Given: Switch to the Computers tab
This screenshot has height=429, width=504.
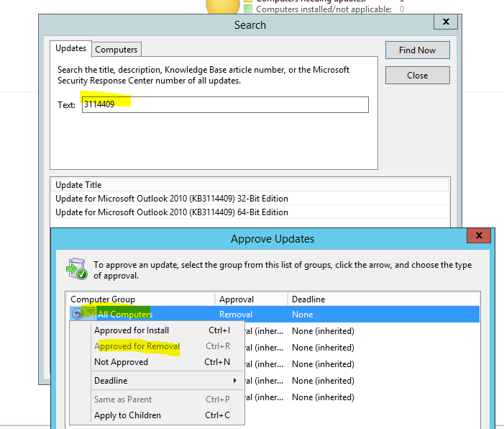Looking at the screenshot, I should [116, 50].
